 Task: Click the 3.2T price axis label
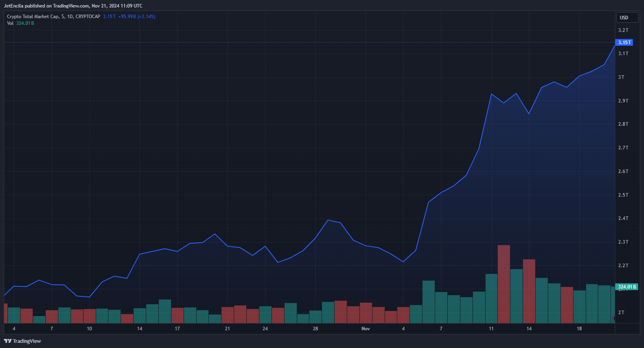[623, 30]
